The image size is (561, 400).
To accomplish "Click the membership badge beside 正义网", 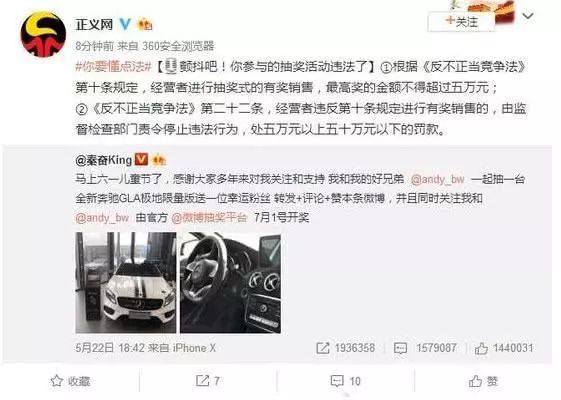I will [145, 24].
